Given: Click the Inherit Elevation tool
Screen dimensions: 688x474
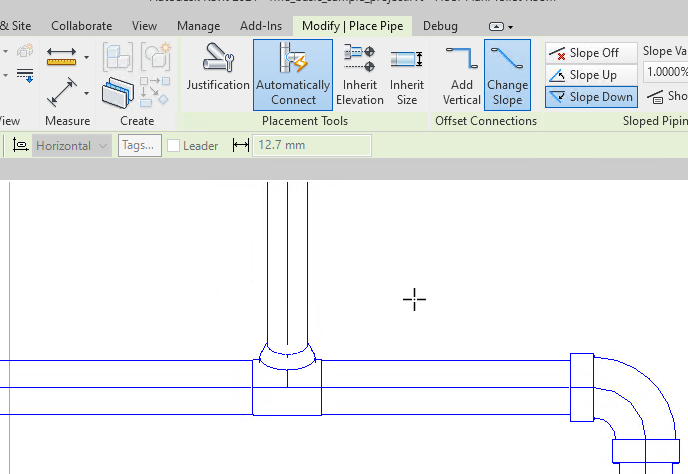Looking at the screenshot, I should (360, 75).
